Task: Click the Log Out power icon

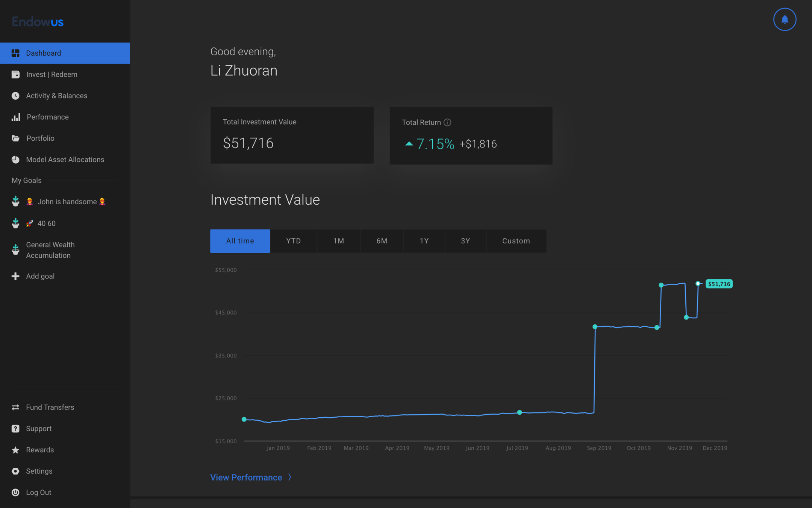Action: click(x=15, y=492)
